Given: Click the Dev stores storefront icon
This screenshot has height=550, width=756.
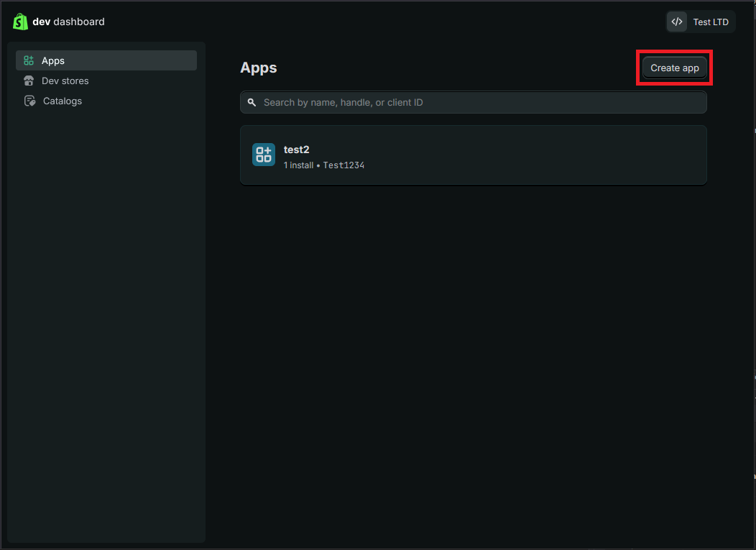Looking at the screenshot, I should (29, 81).
